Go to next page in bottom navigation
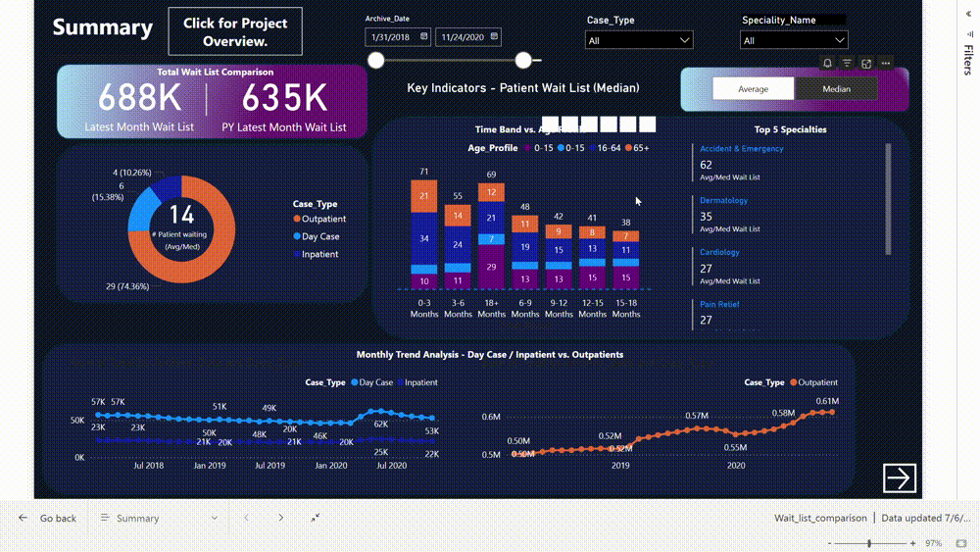The height and width of the screenshot is (552, 980). click(281, 518)
